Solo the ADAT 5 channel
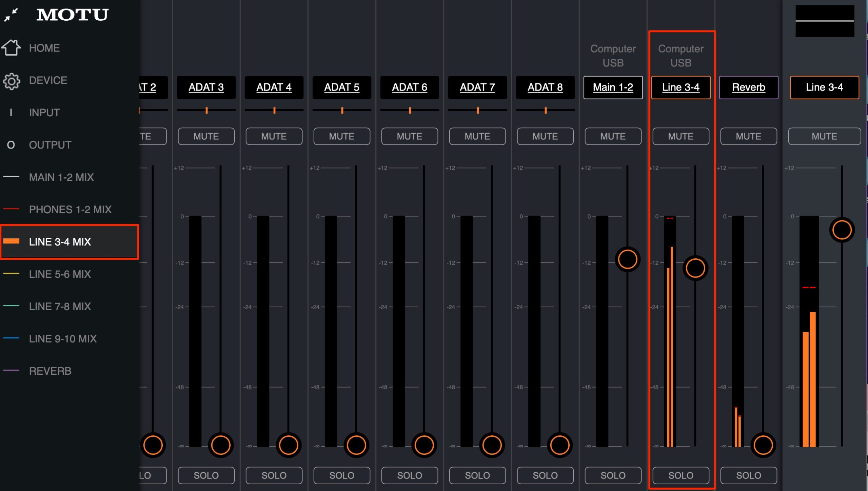The image size is (868, 491). pyautogui.click(x=342, y=475)
